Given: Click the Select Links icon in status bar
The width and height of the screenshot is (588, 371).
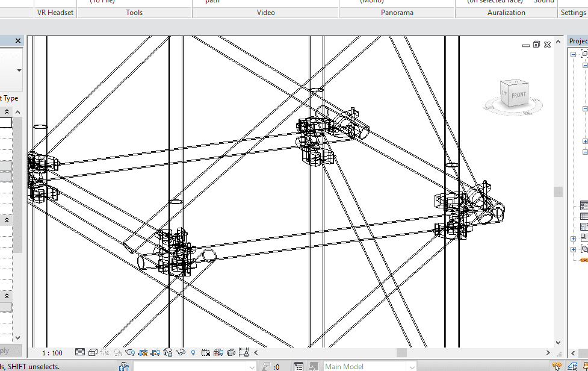Looking at the screenshot, I should coord(557,366).
